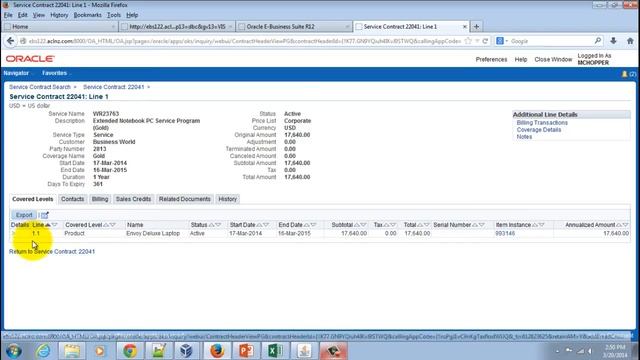Open the Firefox downloads arrow icon
640x360 pixels.
point(613,41)
